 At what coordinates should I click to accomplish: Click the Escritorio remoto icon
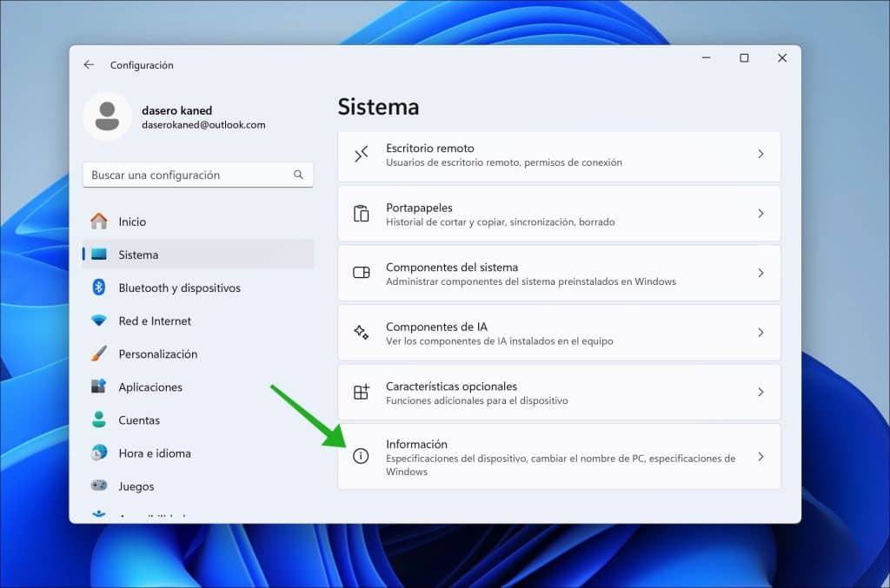click(361, 155)
